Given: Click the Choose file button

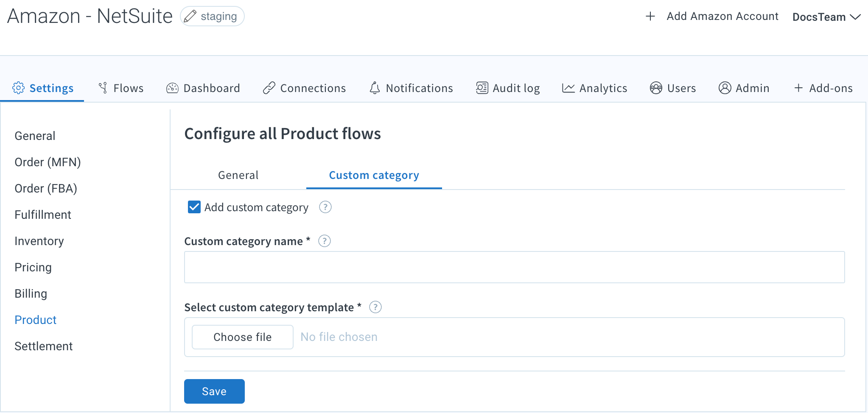Looking at the screenshot, I should coord(242,337).
